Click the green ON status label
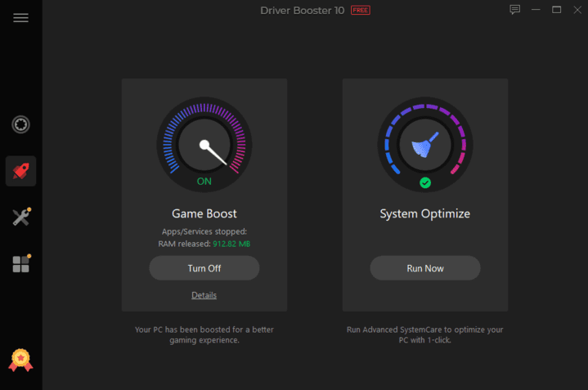 pyautogui.click(x=204, y=182)
